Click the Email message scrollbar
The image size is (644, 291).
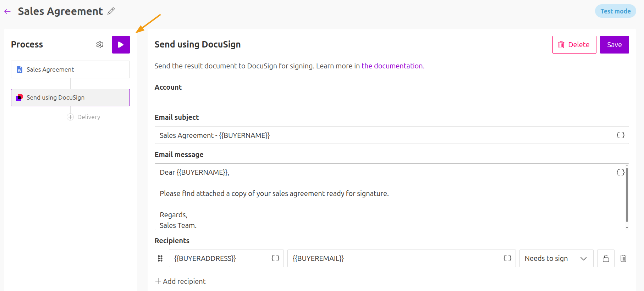point(627,195)
